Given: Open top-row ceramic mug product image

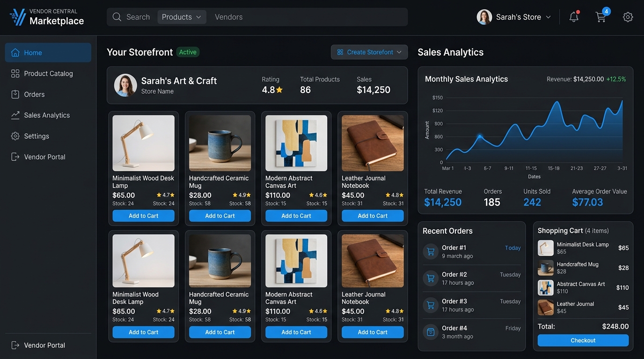Looking at the screenshot, I should click(x=220, y=143).
